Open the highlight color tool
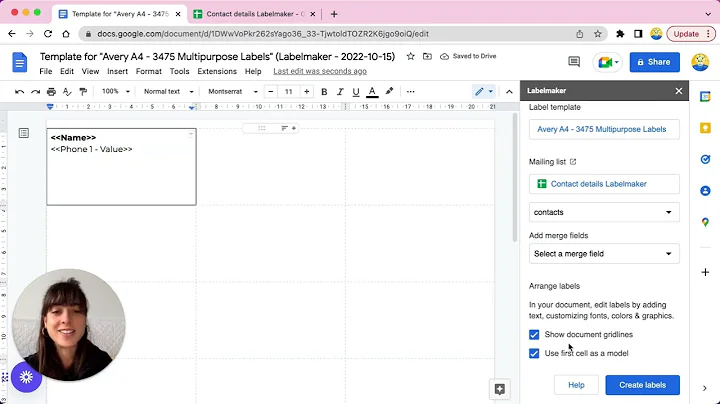720x404 pixels. click(x=389, y=91)
